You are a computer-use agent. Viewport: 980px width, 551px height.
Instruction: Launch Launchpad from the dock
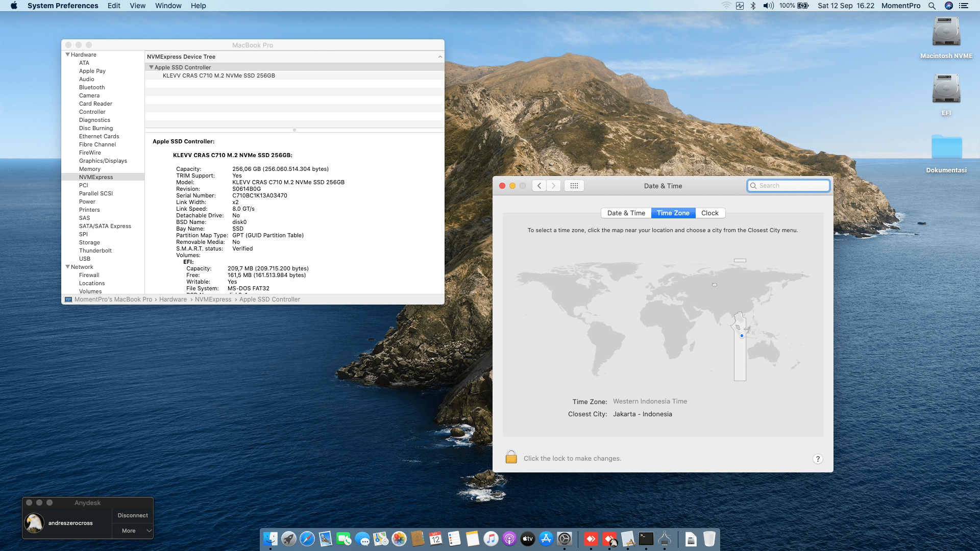(x=289, y=539)
